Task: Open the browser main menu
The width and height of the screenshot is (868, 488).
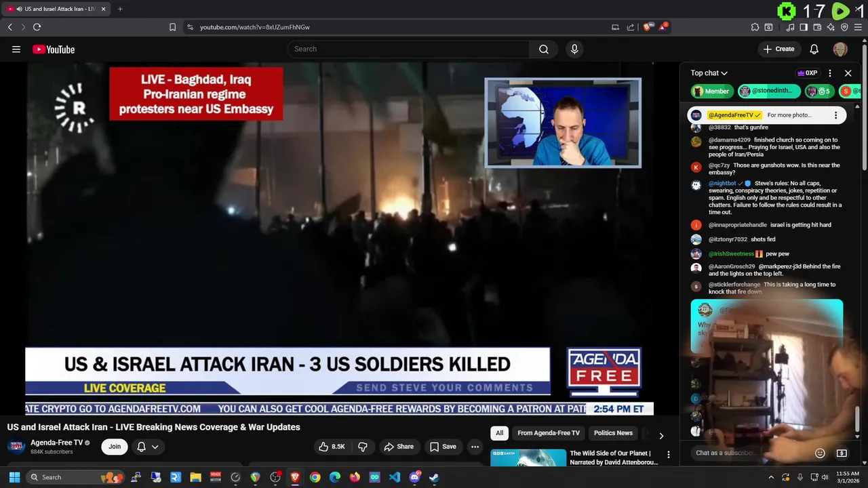Action: [x=858, y=27]
